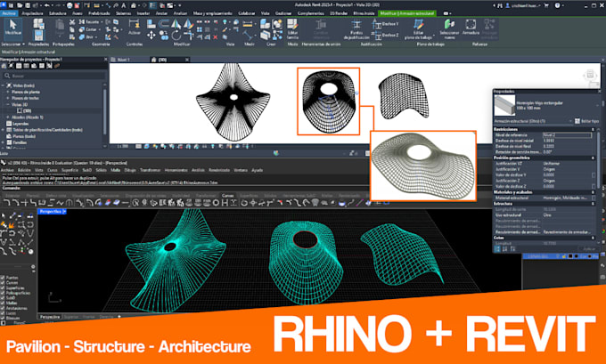Click Puntos de justificación button
This screenshot has width=606, height=364.
[x=356, y=29]
